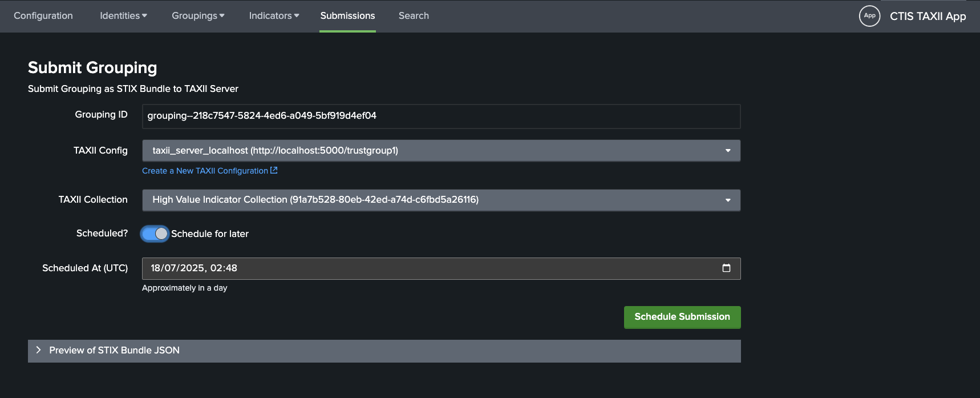Open the TAXII Collection dropdown

click(441, 200)
